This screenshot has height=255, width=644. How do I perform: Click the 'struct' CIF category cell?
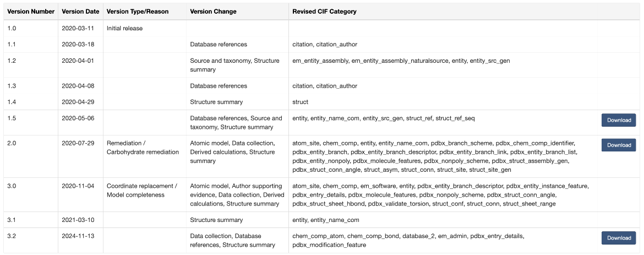(x=300, y=101)
